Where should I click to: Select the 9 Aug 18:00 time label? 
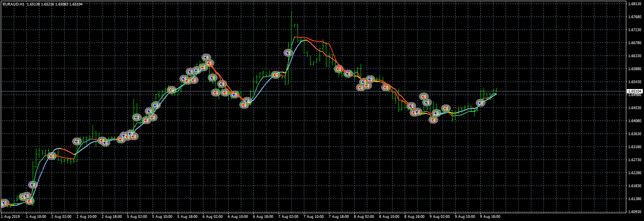tap(490, 216)
